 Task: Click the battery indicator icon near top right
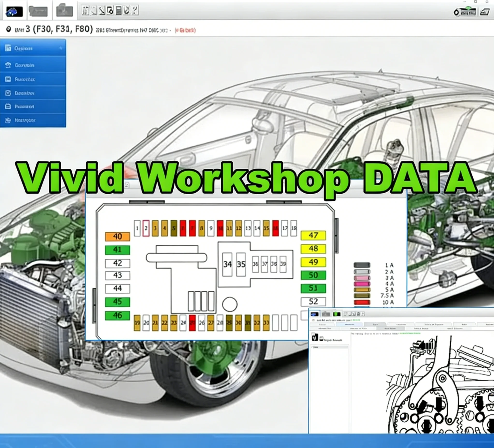tap(468, 11)
